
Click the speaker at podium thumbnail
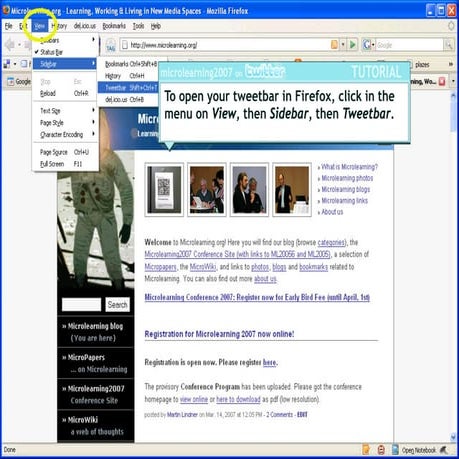click(x=292, y=190)
